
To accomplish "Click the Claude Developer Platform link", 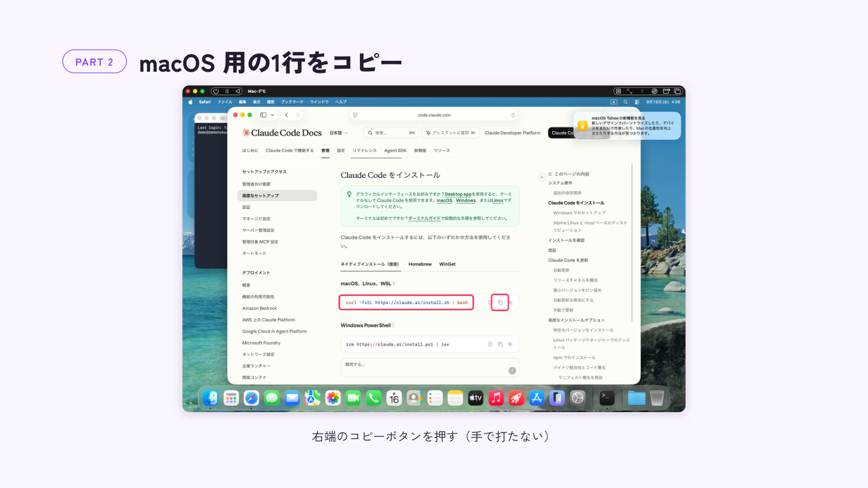I will tap(512, 133).
